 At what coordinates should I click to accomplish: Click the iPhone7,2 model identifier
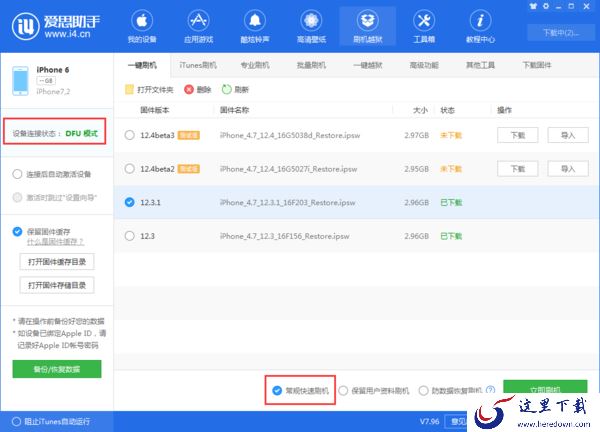(x=53, y=91)
